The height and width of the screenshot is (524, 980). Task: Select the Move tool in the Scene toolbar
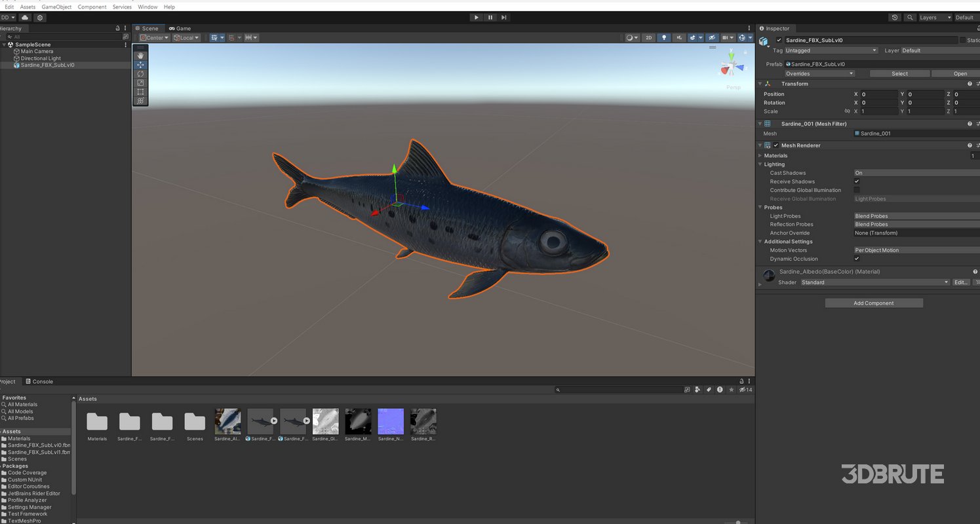coord(140,65)
